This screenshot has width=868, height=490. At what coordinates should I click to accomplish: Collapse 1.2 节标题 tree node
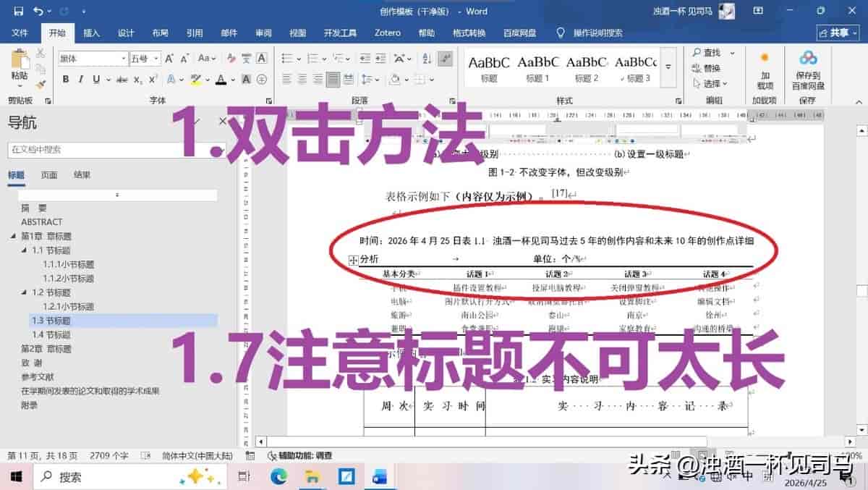24,292
